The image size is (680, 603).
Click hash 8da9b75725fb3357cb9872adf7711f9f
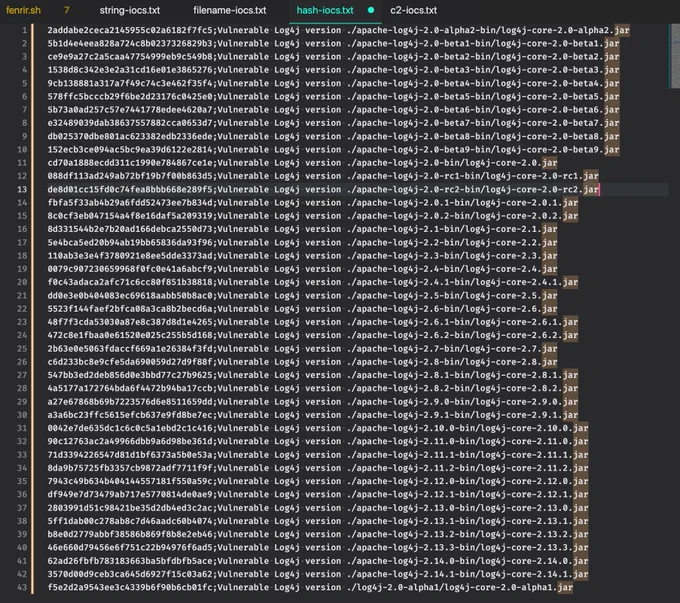tap(131, 468)
